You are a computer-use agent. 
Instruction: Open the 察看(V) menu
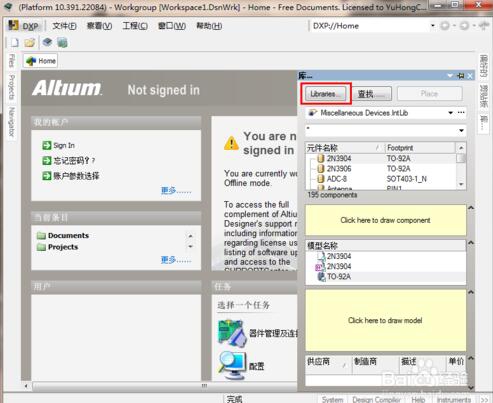(x=99, y=26)
